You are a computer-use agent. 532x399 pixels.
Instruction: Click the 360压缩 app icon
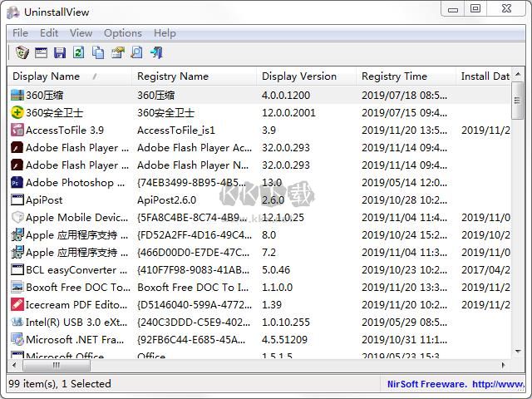pyautogui.click(x=17, y=95)
